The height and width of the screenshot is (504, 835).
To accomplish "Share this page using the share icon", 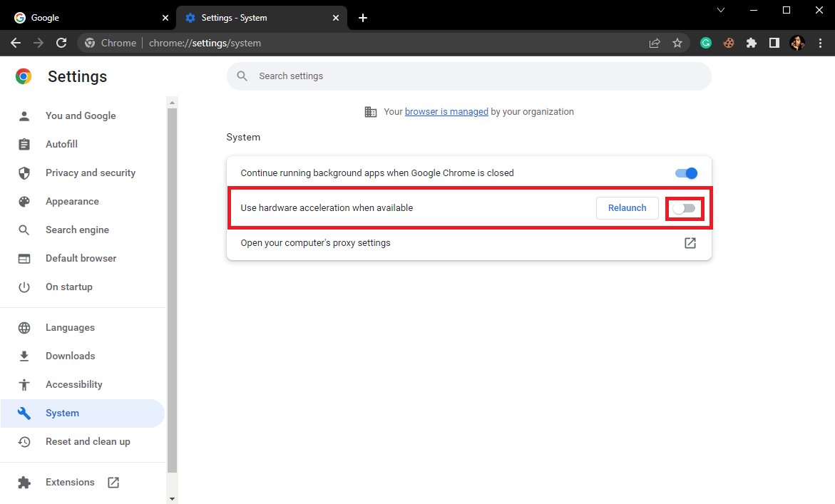I will tap(655, 43).
